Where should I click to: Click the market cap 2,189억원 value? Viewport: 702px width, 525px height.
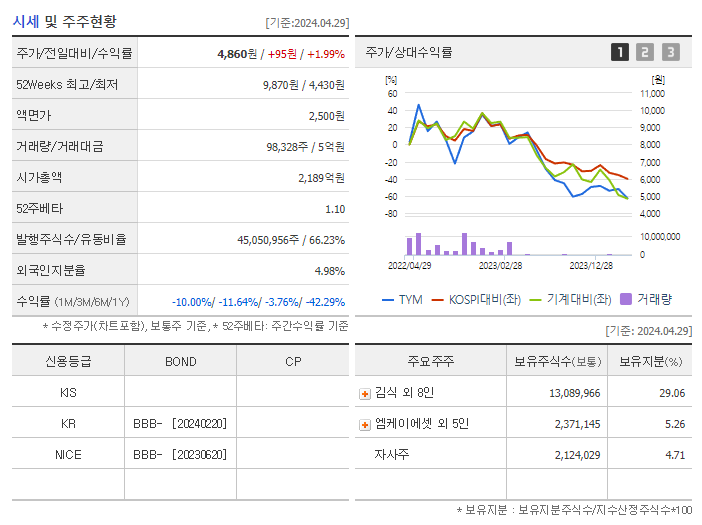coord(321,178)
